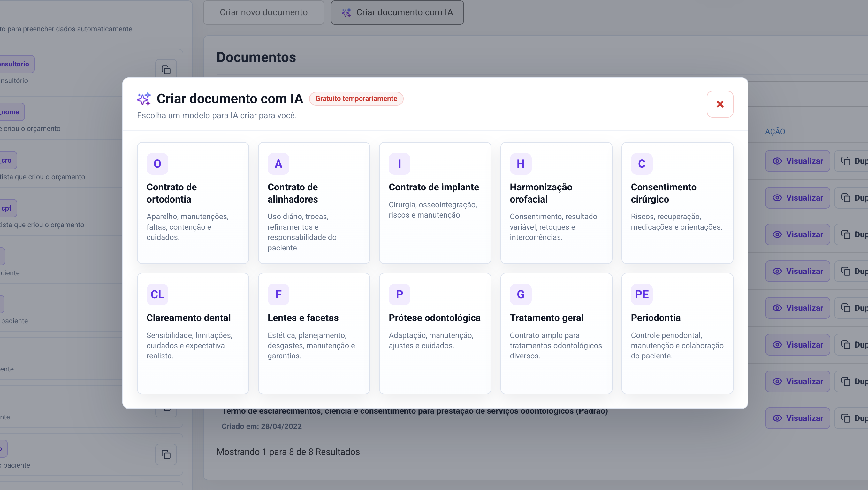Click description 'Cirurgia, osseointegração, riscos e manutenção'

[x=433, y=210]
